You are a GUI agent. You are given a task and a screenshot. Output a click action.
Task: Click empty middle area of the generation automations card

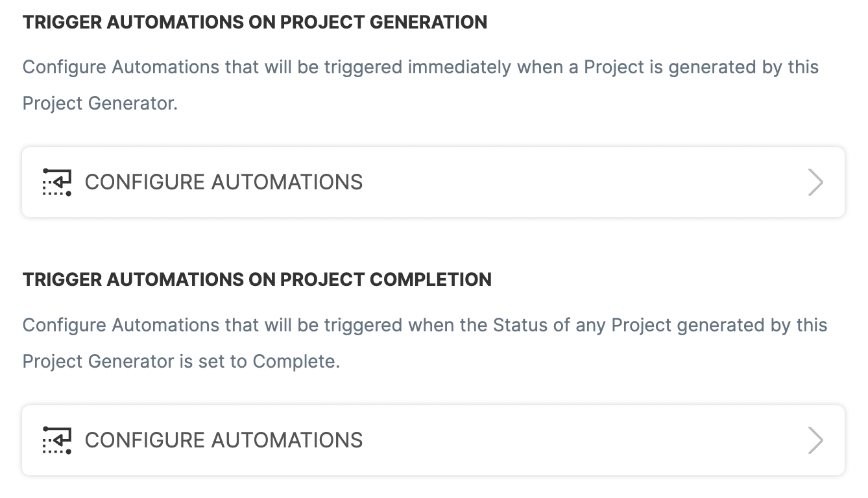tap(584, 182)
